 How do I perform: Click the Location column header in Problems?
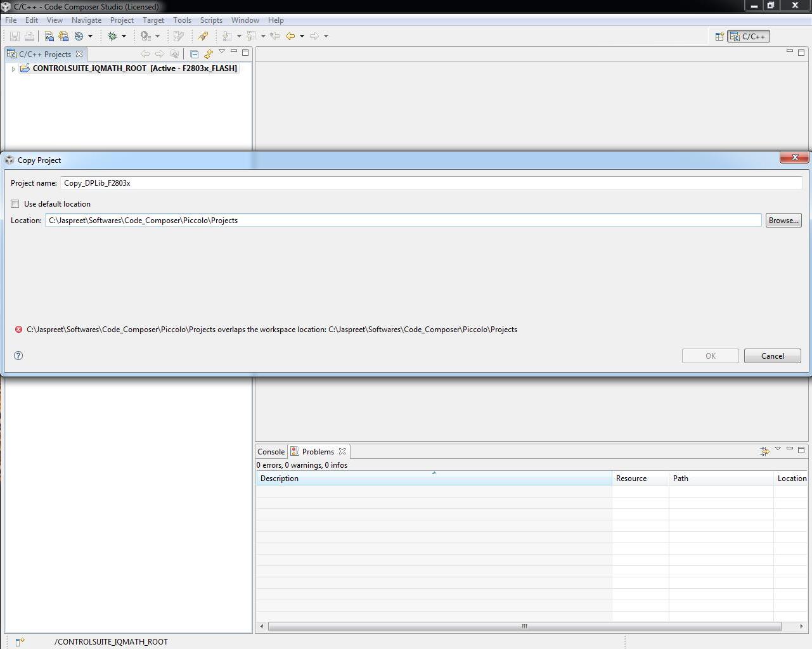pyautogui.click(x=791, y=479)
